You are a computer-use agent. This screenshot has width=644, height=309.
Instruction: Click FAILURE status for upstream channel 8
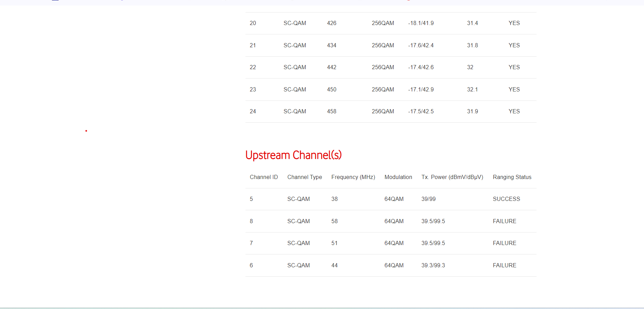coord(504,221)
